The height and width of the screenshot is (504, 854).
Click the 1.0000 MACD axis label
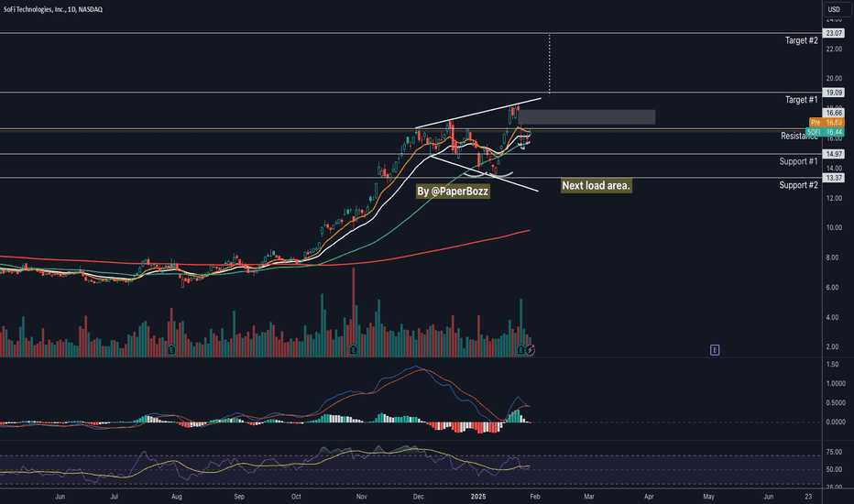click(x=836, y=384)
